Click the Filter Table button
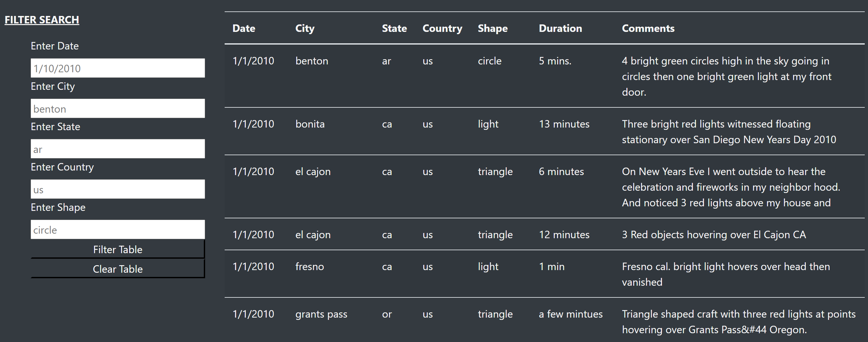 coord(118,249)
